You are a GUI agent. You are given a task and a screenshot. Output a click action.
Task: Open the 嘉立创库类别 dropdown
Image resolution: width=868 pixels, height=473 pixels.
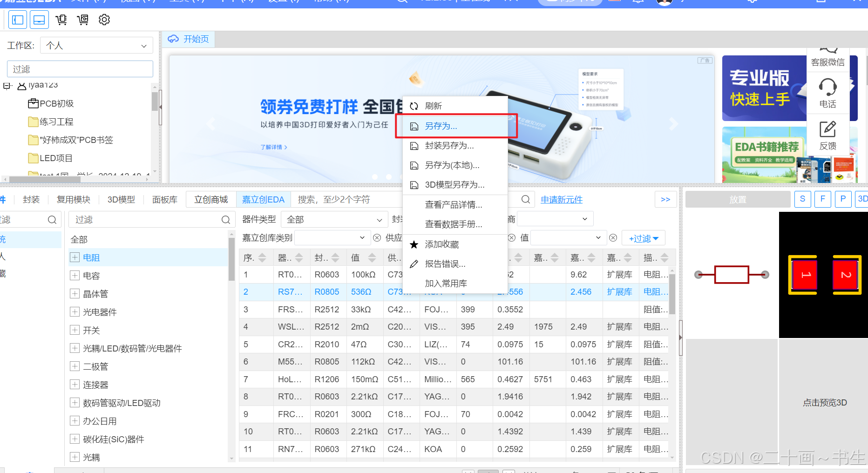click(332, 238)
